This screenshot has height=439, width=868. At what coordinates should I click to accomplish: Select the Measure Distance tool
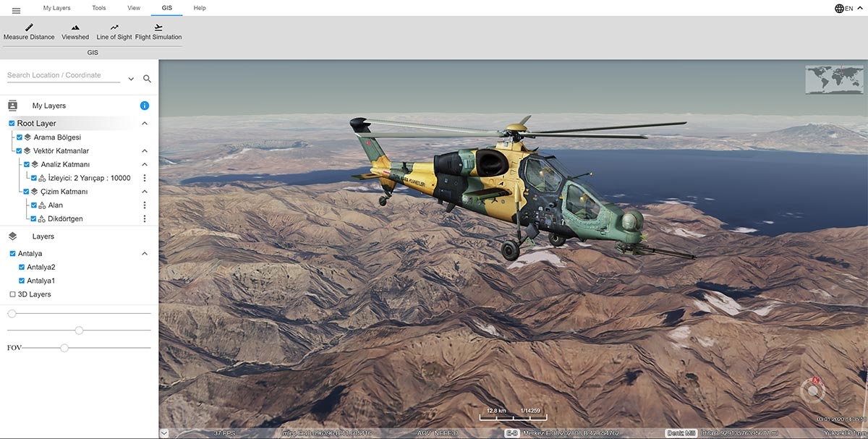[29, 32]
